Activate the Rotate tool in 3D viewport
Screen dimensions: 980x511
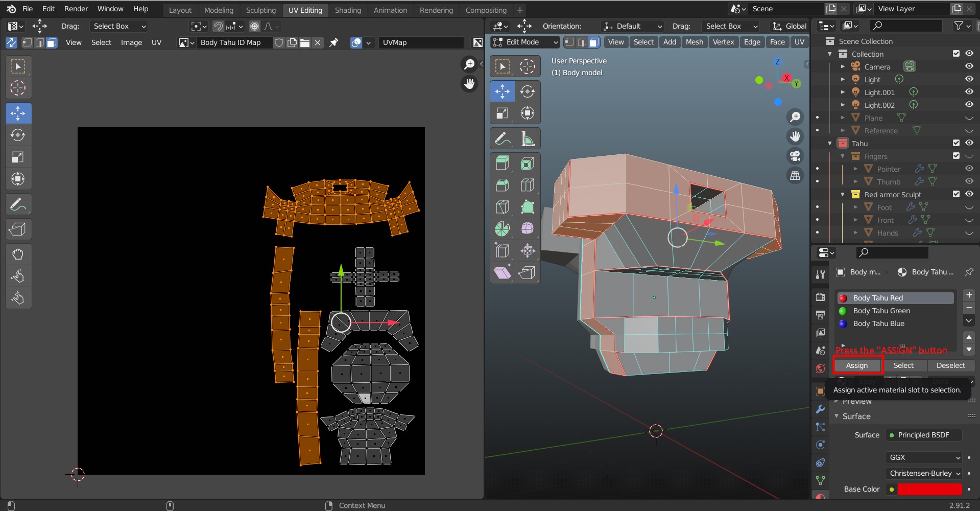click(527, 91)
